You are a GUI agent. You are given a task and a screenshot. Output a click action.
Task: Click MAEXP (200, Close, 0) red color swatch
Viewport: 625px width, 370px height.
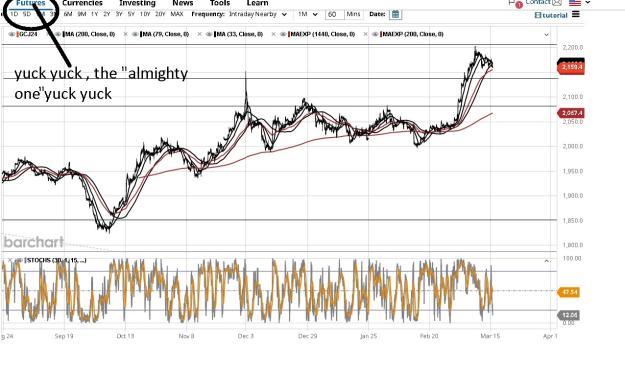381,34
